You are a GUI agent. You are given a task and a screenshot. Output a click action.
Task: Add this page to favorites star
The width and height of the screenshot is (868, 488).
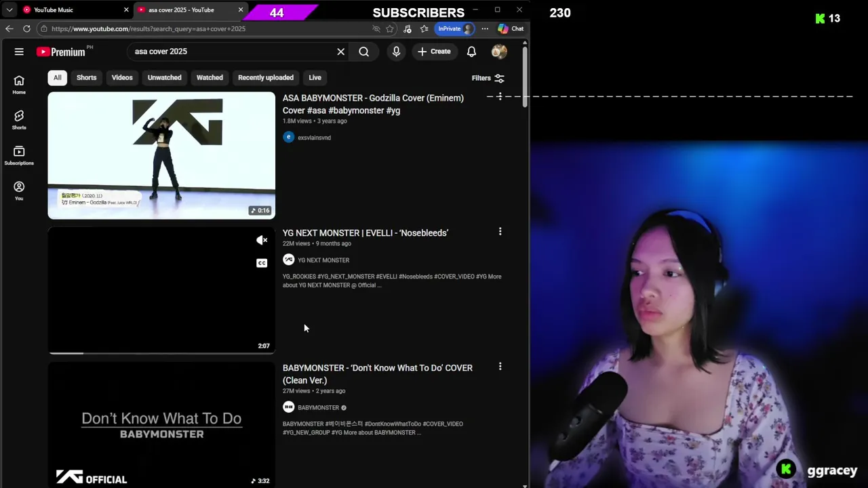pyautogui.click(x=390, y=28)
